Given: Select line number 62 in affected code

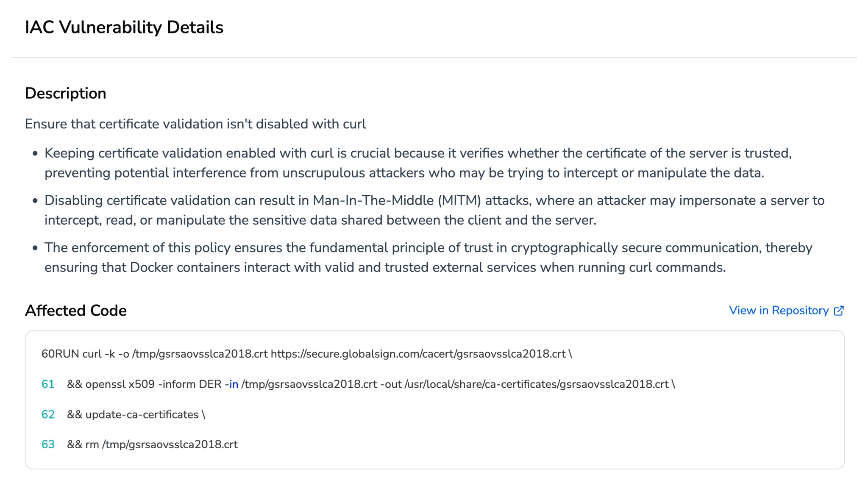Looking at the screenshot, I should coord(48,414).
